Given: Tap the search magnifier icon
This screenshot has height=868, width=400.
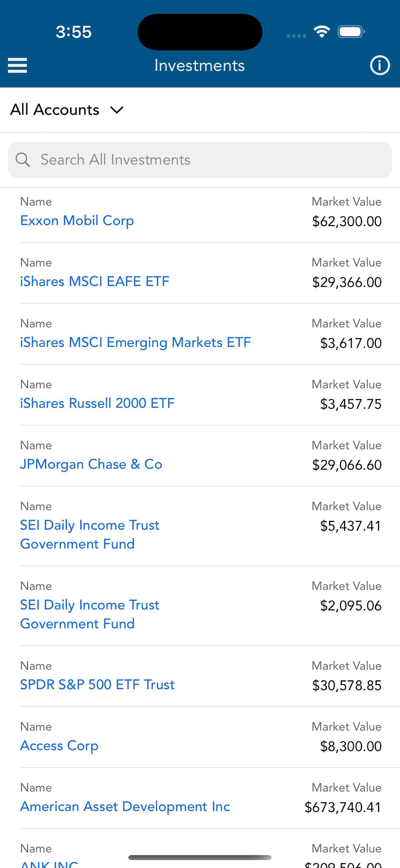Looking at the screenshot, I should (x=23, y=160).
